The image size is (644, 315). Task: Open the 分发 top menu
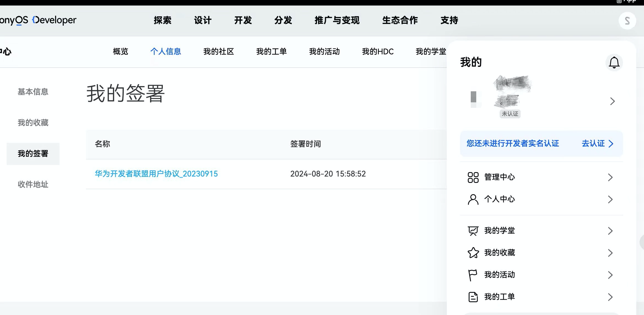pyautogui.click(x=283, y=20)
